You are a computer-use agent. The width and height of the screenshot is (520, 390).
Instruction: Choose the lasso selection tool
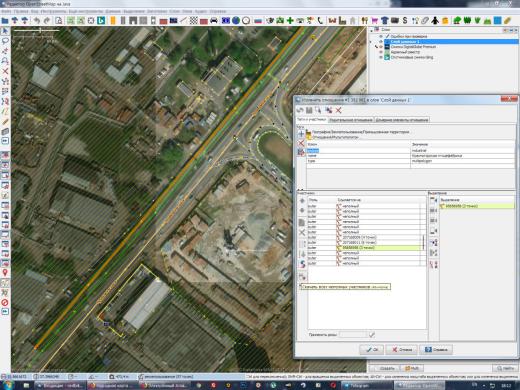click(x=5, y=41)
